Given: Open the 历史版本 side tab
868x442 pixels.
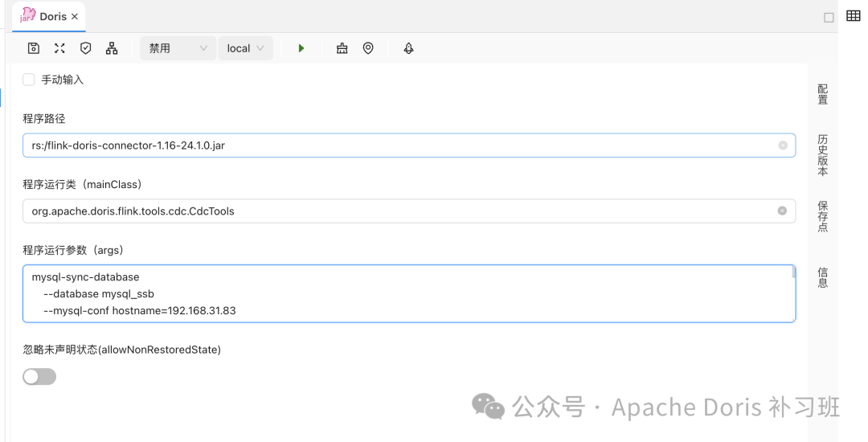Looking at the screenshot, I should pyautogui.click(x=822, y=155).
